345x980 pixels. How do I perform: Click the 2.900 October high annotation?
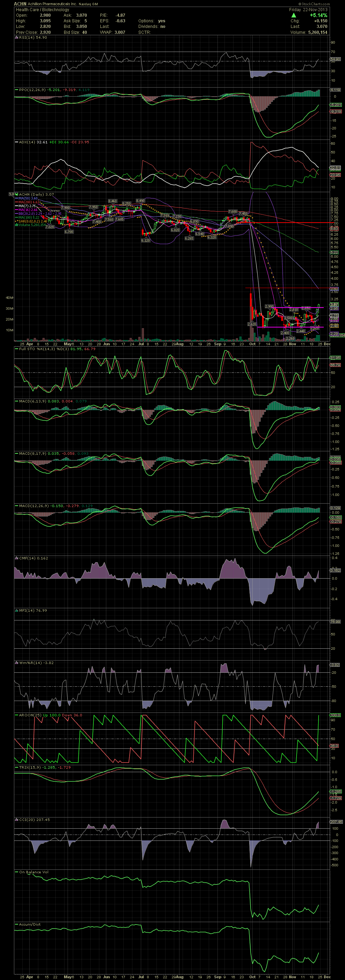tap(269, 306)
